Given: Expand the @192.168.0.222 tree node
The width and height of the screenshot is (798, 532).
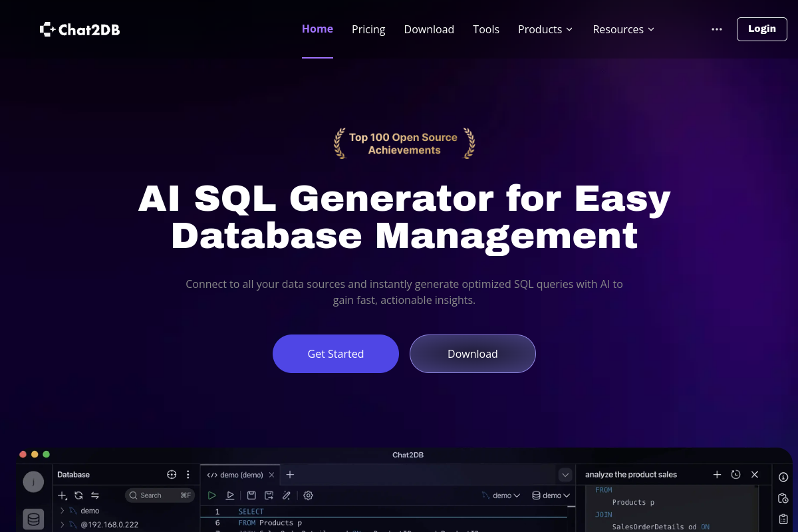Looking at the screenshot, I should tap(62, 525).
